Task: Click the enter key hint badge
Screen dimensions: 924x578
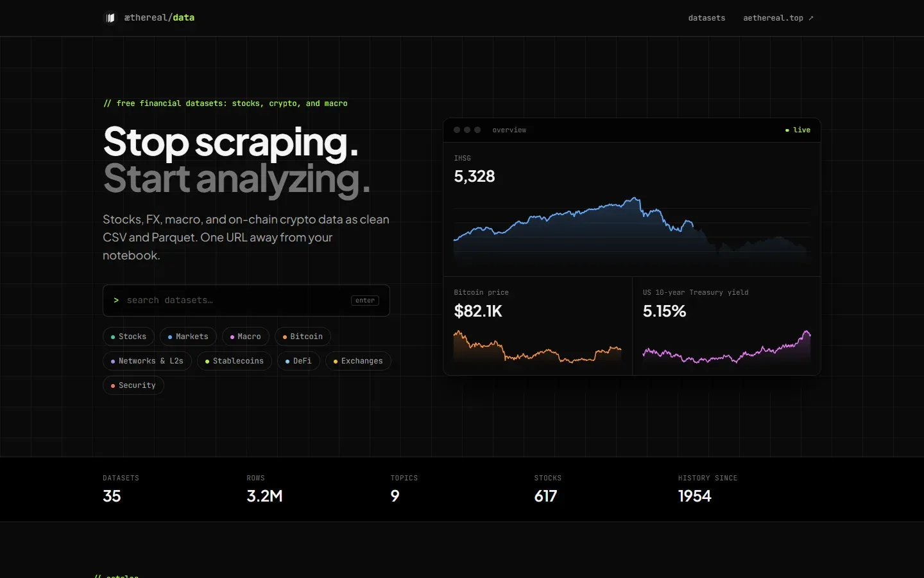Action: pos(365,301)
